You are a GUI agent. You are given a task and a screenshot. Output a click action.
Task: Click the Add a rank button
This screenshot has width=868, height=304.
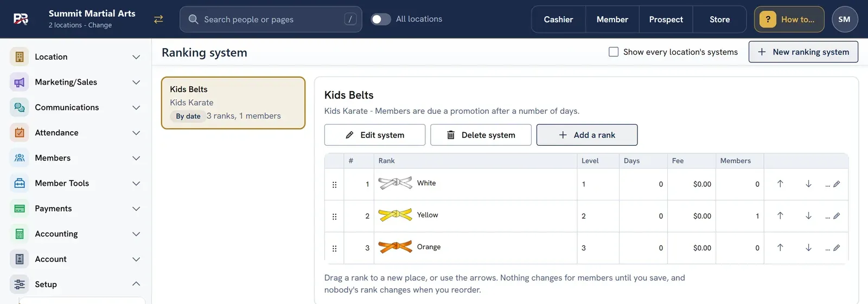pos(587,135)
